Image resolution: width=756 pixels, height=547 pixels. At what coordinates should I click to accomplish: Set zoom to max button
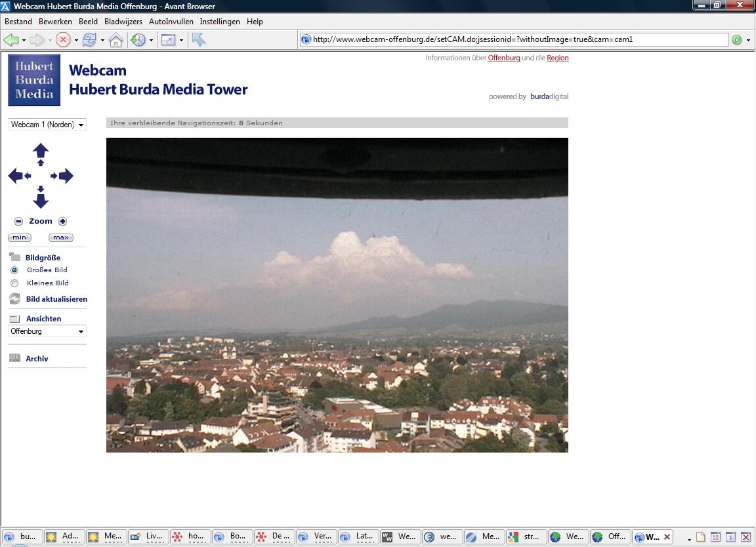coord(61,237)
